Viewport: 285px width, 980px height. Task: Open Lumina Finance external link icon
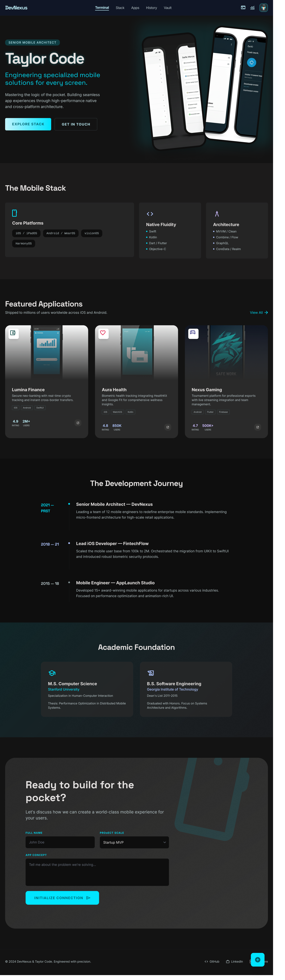(78, 423)
